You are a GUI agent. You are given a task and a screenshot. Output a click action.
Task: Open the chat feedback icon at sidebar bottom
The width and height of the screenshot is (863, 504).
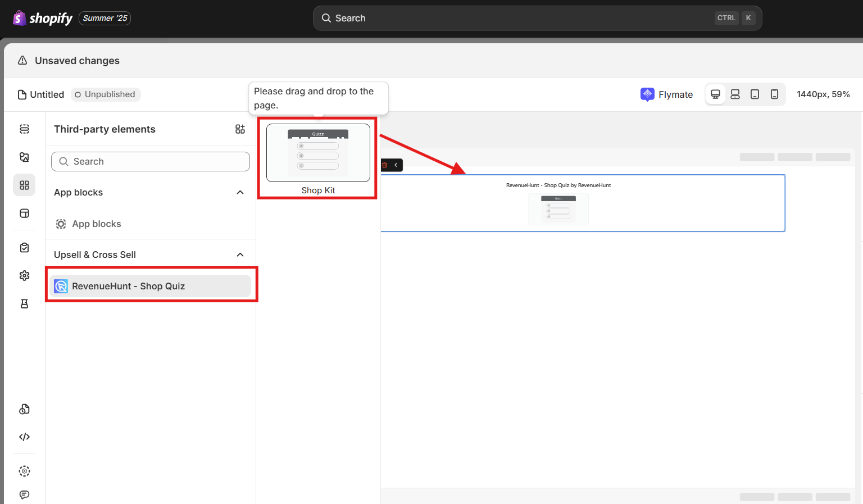(24, 494)
